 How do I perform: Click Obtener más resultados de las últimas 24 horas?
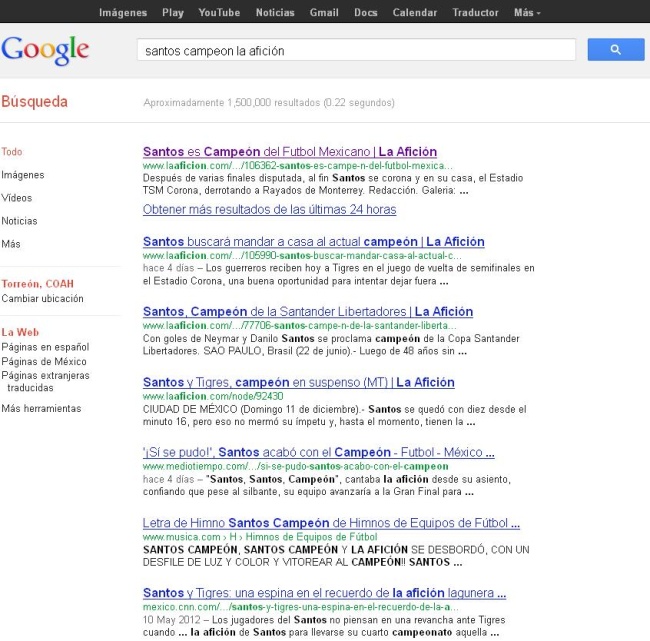tap(269, 210)
